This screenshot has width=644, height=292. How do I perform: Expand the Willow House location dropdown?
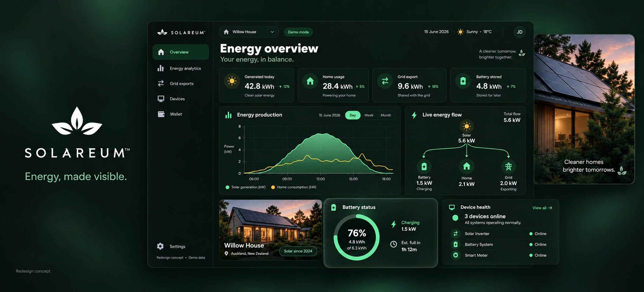click(249, 32)
